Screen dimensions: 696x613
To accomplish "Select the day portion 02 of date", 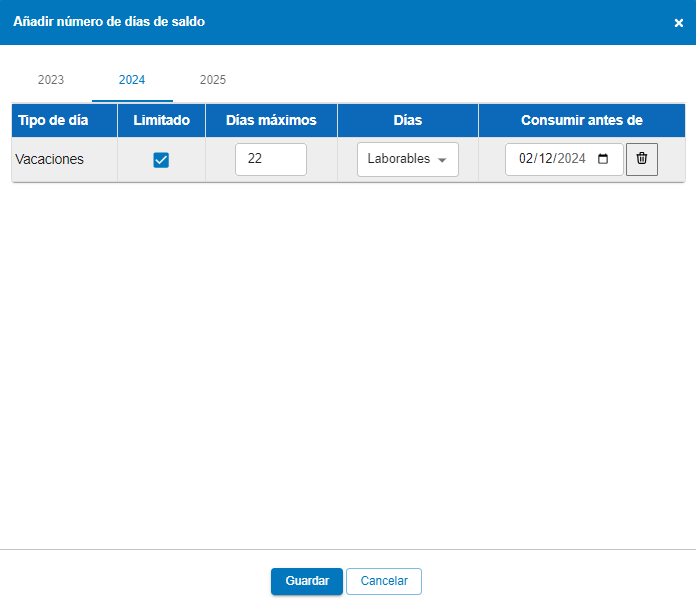I will pyautogui.click(x=527, y=159).
